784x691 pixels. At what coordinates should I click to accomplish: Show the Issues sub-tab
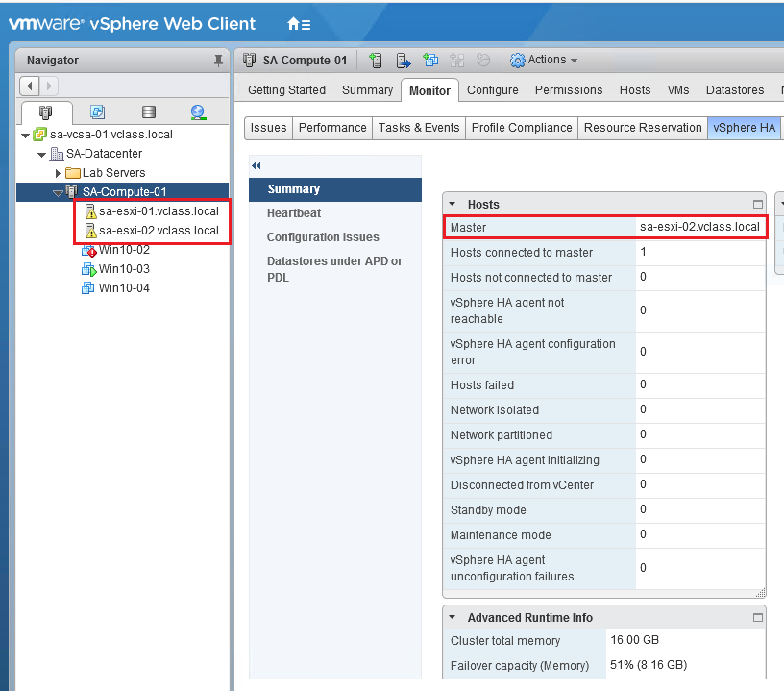pyautogui.click(x=268, y=128)
